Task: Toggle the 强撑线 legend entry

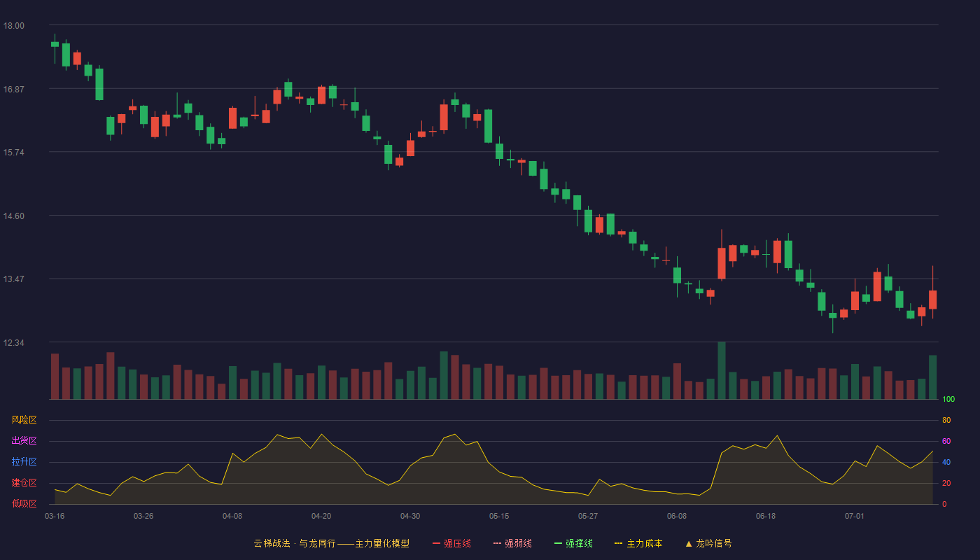Action: (x=573, y=543)
